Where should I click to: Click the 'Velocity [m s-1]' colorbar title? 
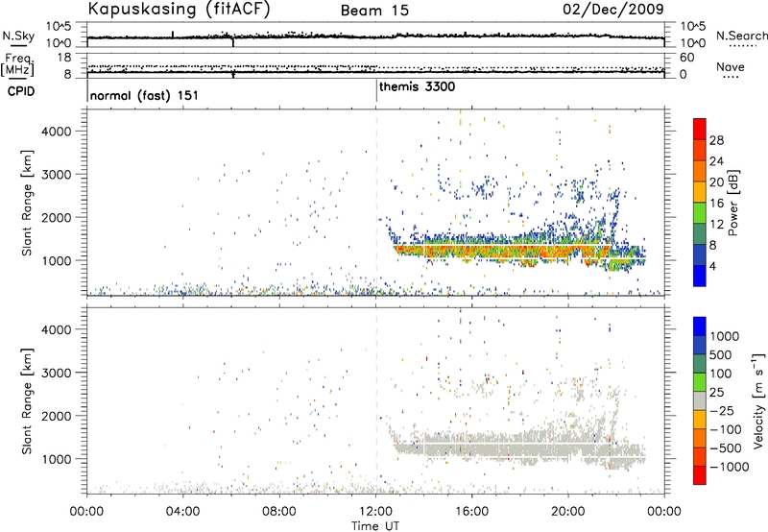[x=758, y=400]
